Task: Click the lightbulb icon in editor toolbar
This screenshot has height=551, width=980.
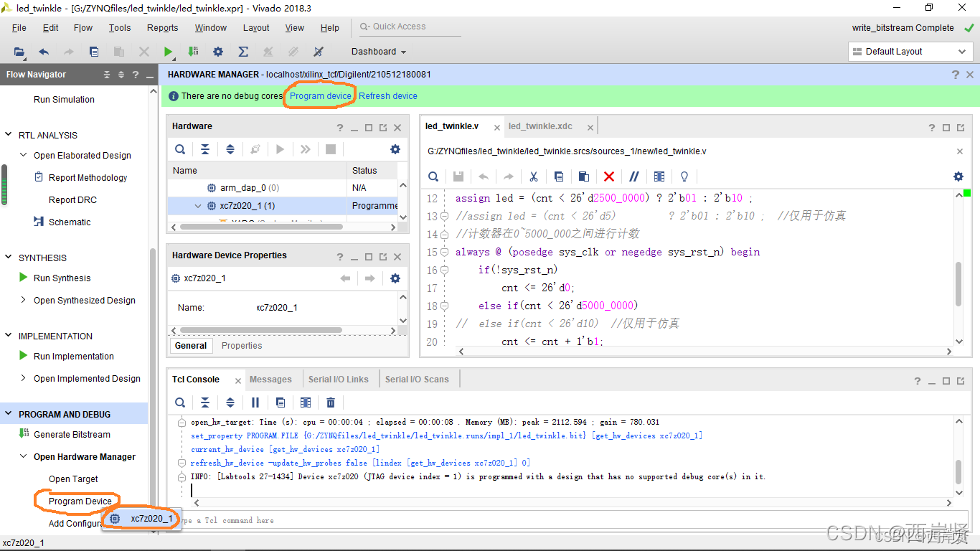Action: point(684,176)
